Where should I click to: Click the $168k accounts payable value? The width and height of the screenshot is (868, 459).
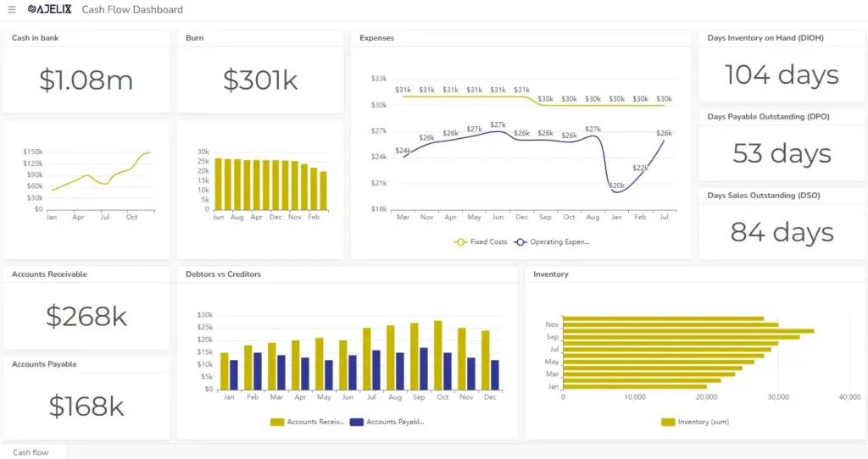coord(86,406)
